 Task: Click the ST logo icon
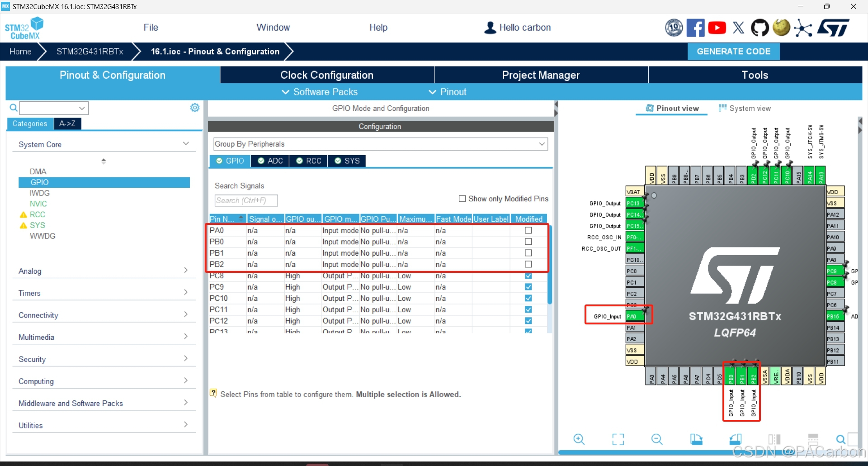point(834,28)
